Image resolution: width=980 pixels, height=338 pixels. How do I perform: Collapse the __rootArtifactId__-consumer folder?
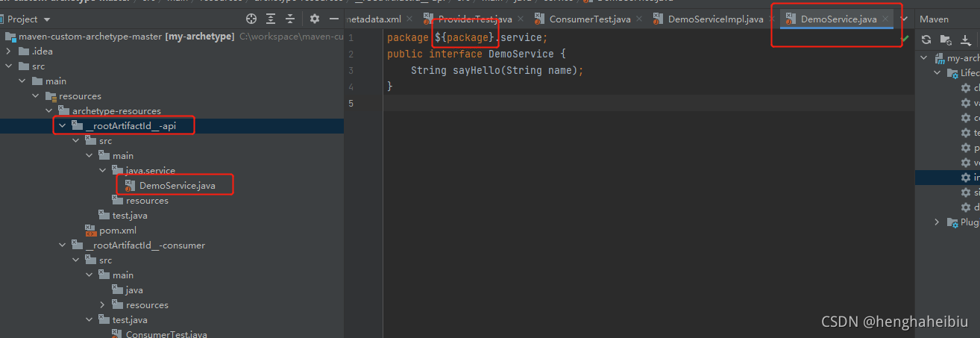pyautogui.click(x=63, y=245)
